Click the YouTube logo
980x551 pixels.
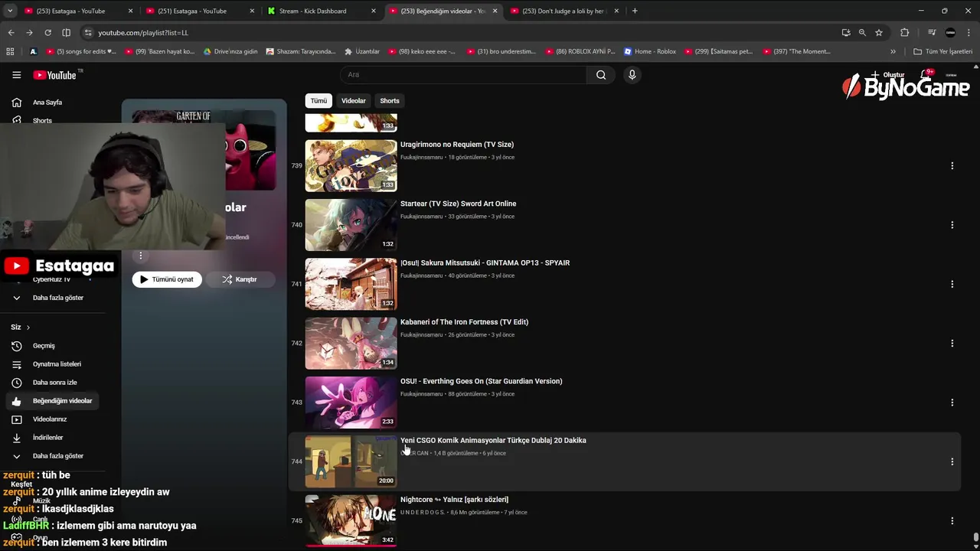pyautogui.click(x=54, y=75)
